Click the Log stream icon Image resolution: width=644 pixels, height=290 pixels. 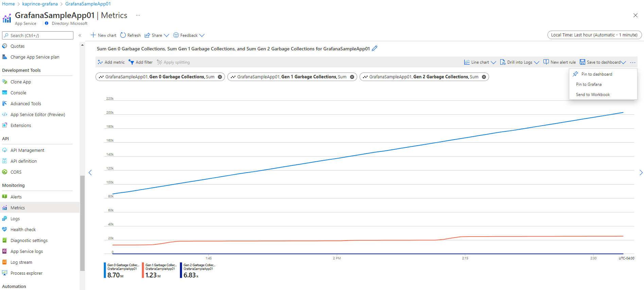tap(5, 262)
